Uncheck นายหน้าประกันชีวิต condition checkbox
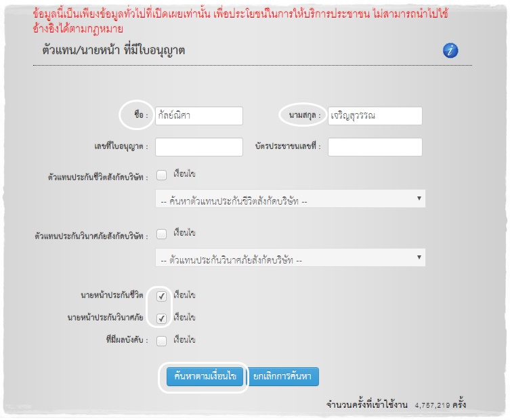The height and width of the screenshot is (420, 510). (x=162, y=296)
